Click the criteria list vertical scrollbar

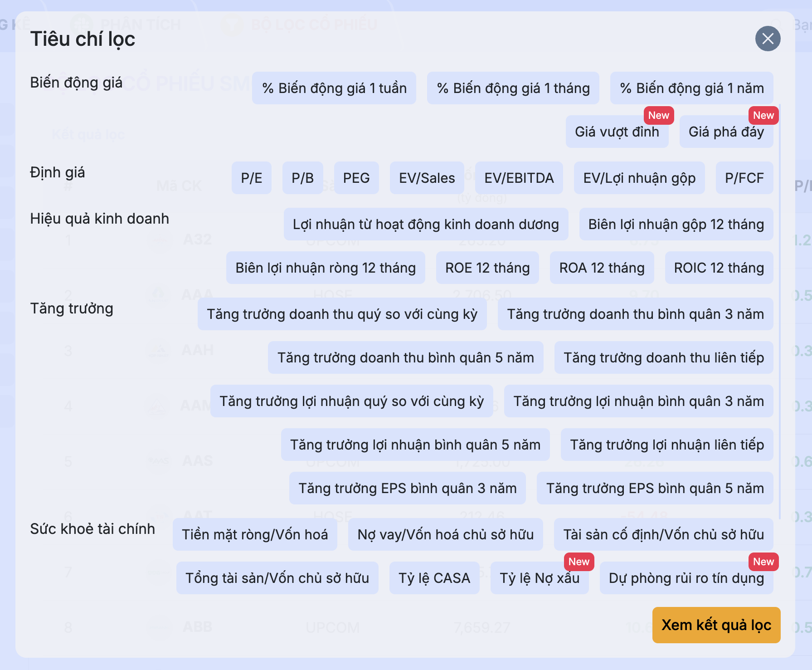[779, 313]
